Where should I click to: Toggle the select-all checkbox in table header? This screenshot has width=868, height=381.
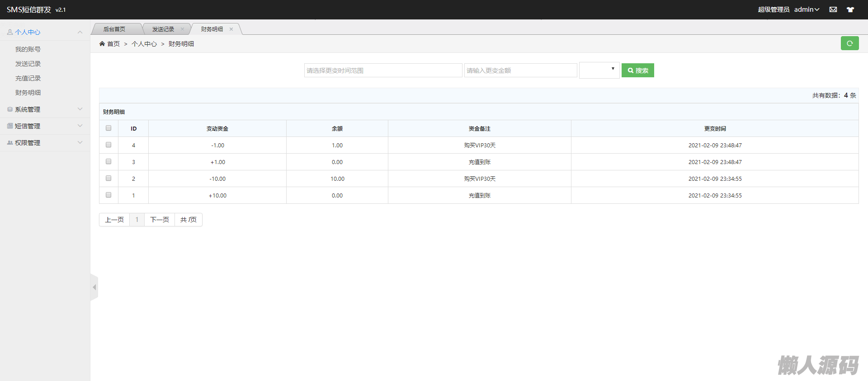click(x=108, y=128)
